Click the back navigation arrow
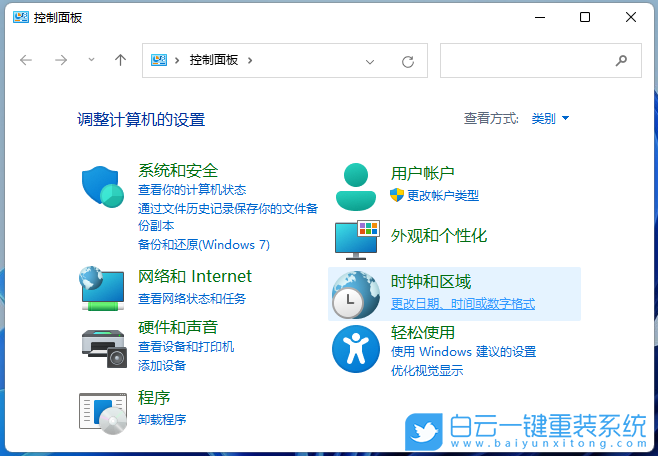The width and height of the screenshot is (658, 456). point(26,60)
